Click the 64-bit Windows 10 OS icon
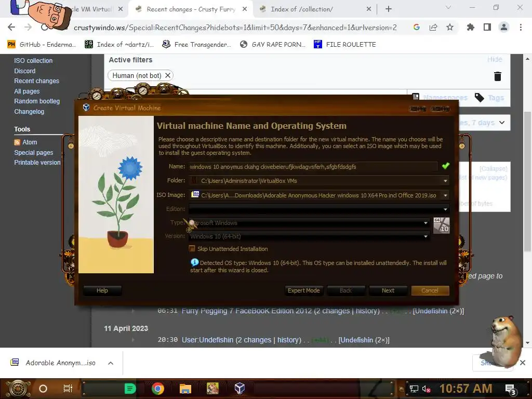The width and height of the screenshot is (532, 399). click(442, 225)
